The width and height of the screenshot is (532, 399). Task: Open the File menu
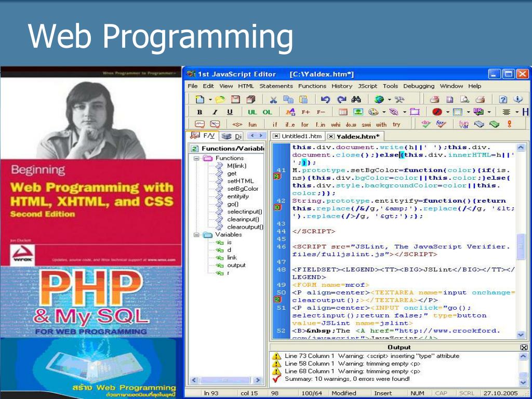click(192, 86)
